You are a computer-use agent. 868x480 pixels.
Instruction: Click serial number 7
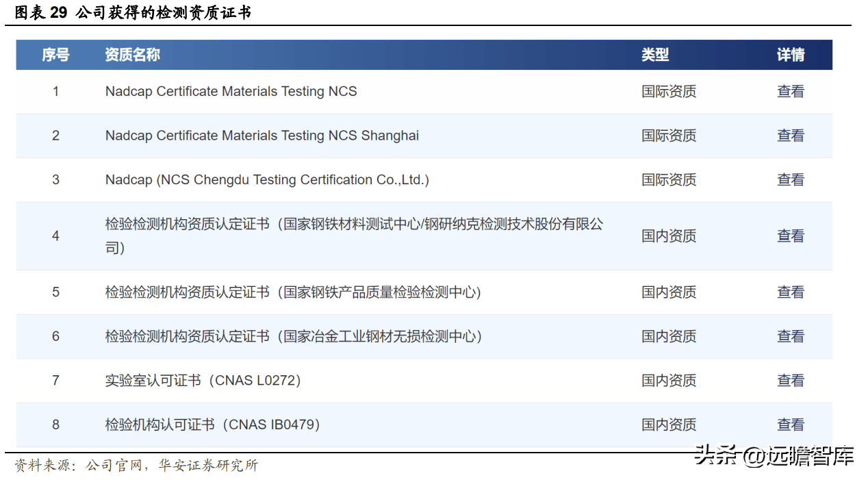point(56,380)
